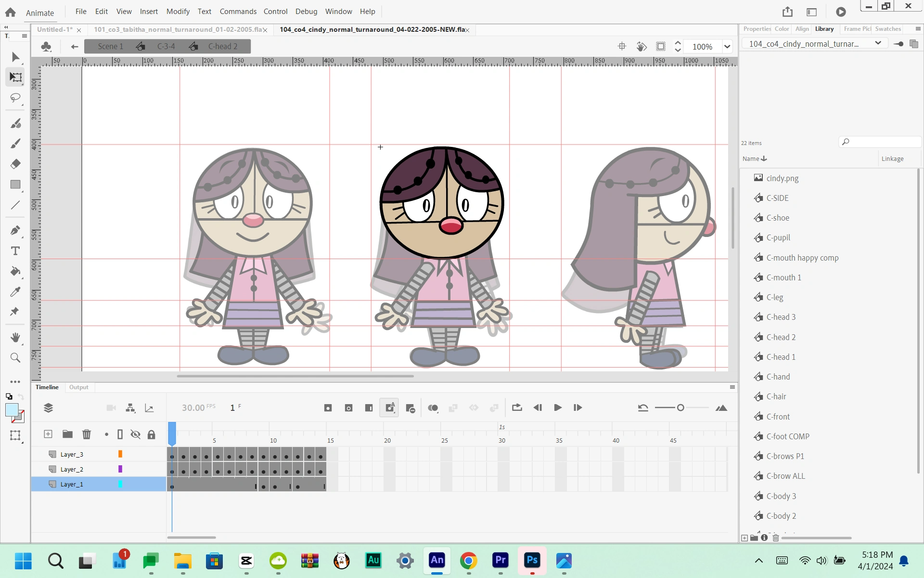Select the Text tool

15,251
